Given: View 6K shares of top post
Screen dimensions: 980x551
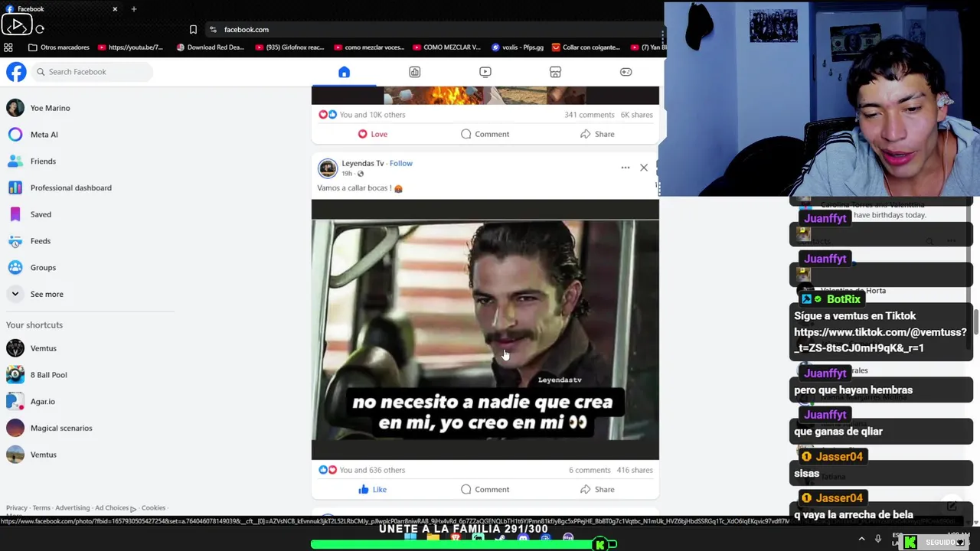Looking at the screenshot, I should coord(636,115).
